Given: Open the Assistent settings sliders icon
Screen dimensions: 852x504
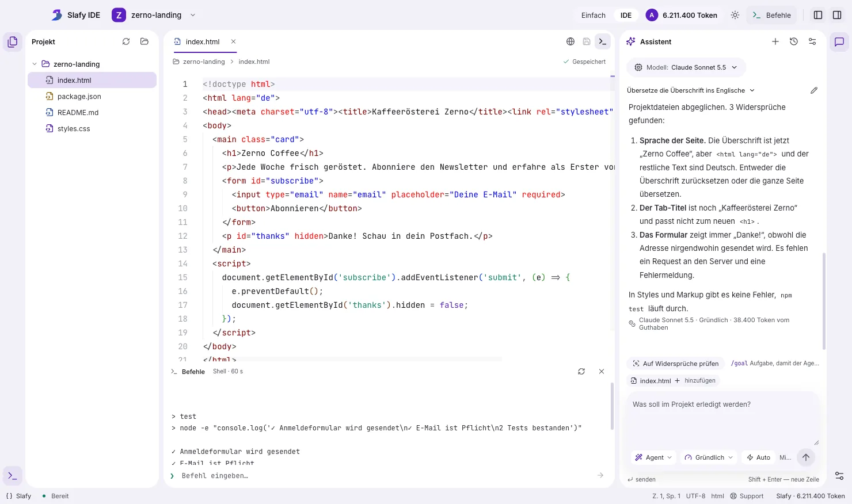Looking at the screenshot, I should tap(812, 41).
